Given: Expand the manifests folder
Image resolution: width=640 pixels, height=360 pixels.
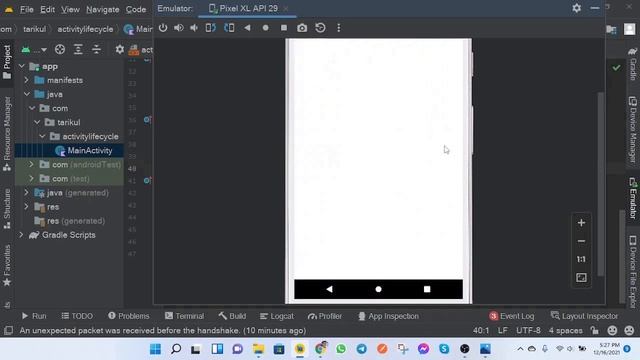Looking at the screenshot, I should click(x=27, y=80).
